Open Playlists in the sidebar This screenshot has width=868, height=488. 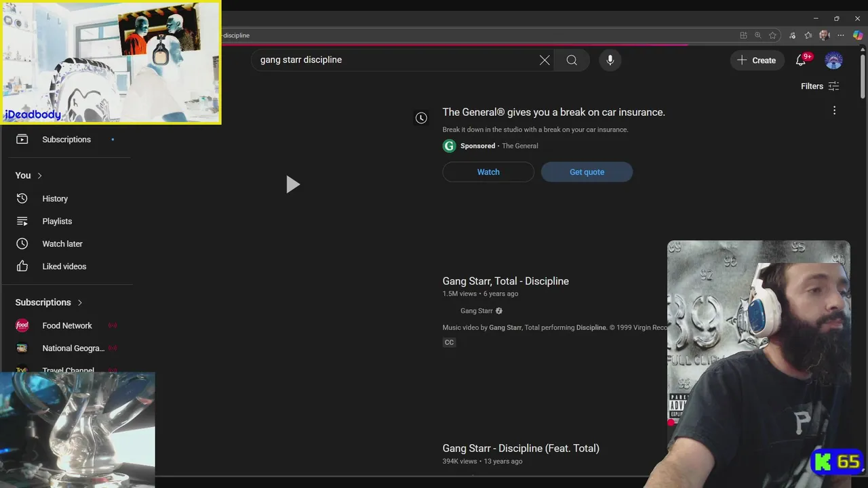57,222
